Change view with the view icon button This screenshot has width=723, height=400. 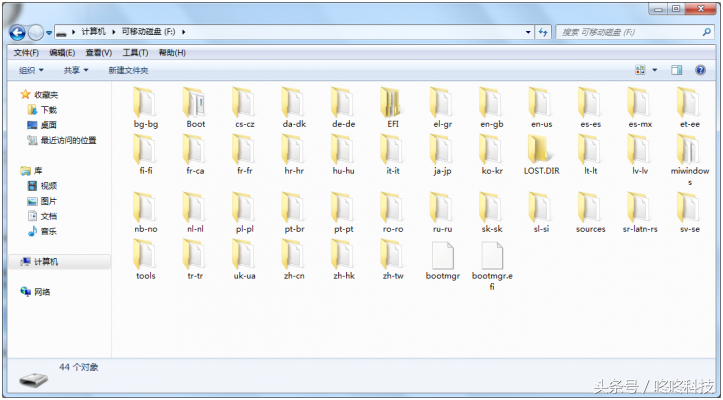[640, 70]
